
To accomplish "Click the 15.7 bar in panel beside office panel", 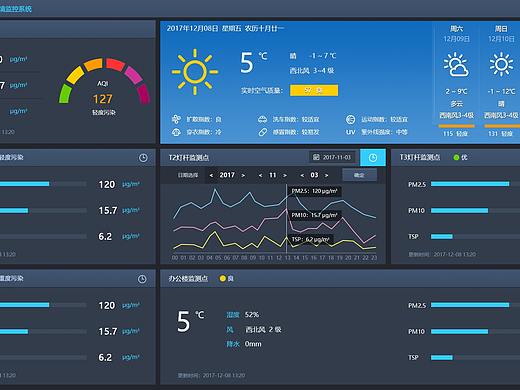I will [14, 331].
